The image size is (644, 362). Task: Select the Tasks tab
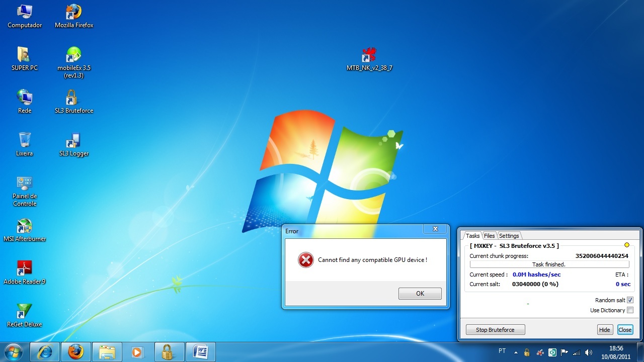tap(472, 236)
